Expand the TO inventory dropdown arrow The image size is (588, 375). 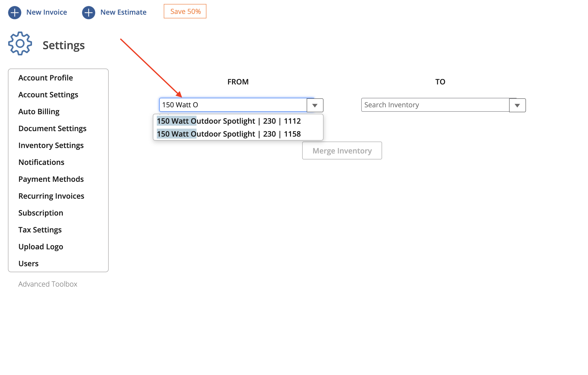tap(517, 105)
